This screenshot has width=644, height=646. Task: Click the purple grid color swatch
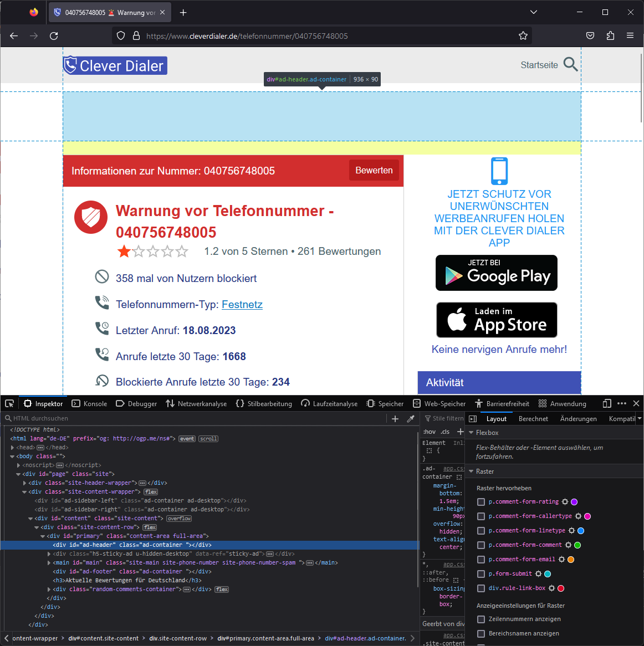click(x=574, y=502)
